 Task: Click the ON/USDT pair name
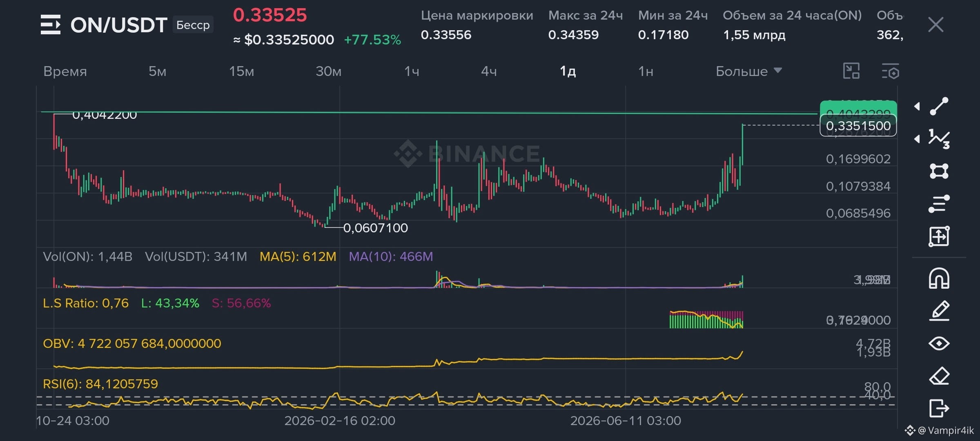click(119, 25)
